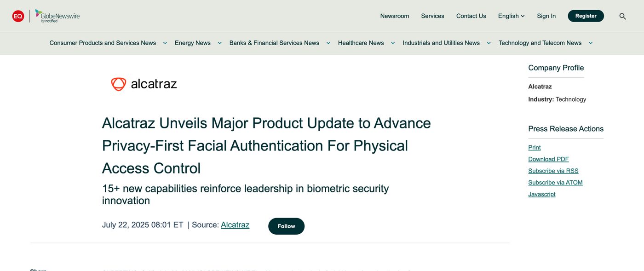Viewport: 644px width, 271px height.
Task: Download PDF of the release
Action: tap(548, 159)
